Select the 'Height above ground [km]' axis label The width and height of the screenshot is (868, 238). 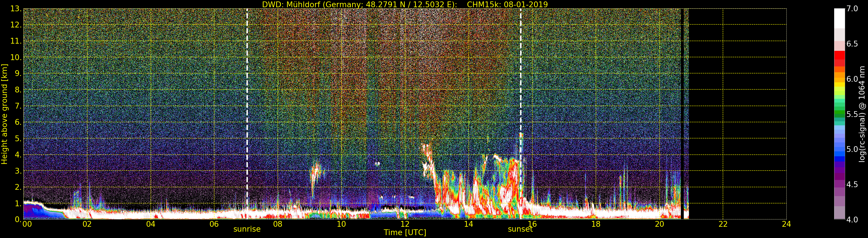pos(4,114)
